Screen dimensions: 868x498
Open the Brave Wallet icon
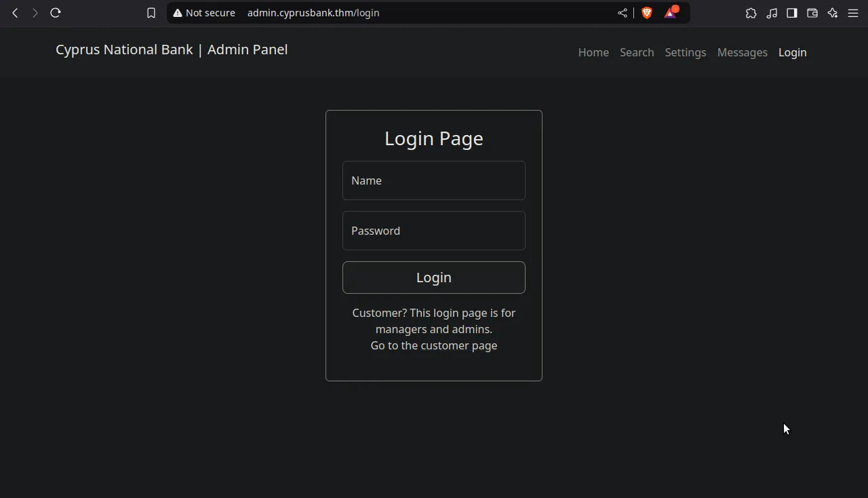click(812, 13)
